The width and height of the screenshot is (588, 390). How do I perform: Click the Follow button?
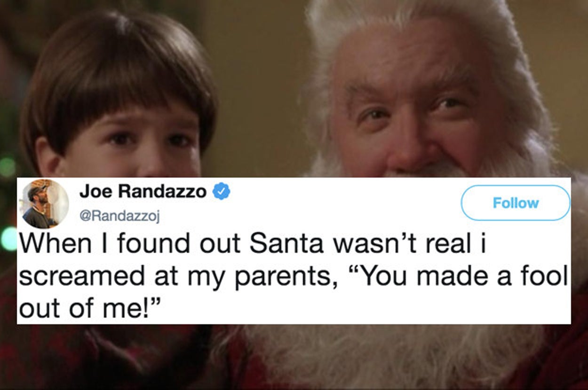click(x=516, y=203)
